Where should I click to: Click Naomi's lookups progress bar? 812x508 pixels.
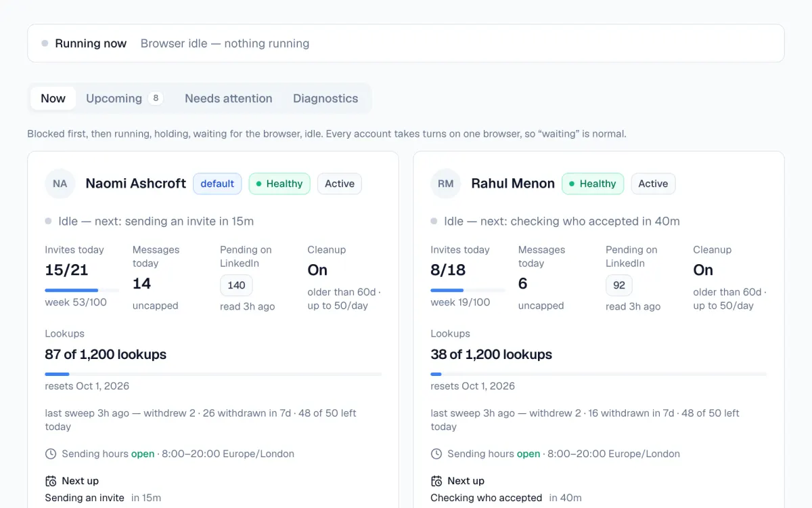click(213, 374)
